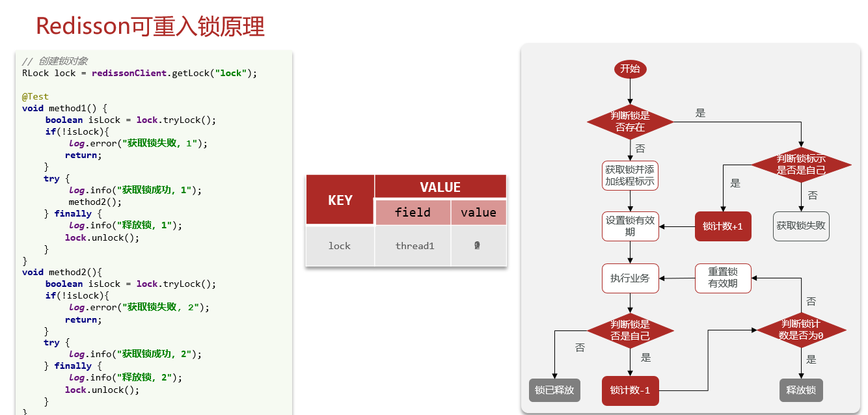The height and width of the screenshot is (415, 868).
Task: Click log.error 获取锁失败, 1 line
Action: tap(138, 143)
